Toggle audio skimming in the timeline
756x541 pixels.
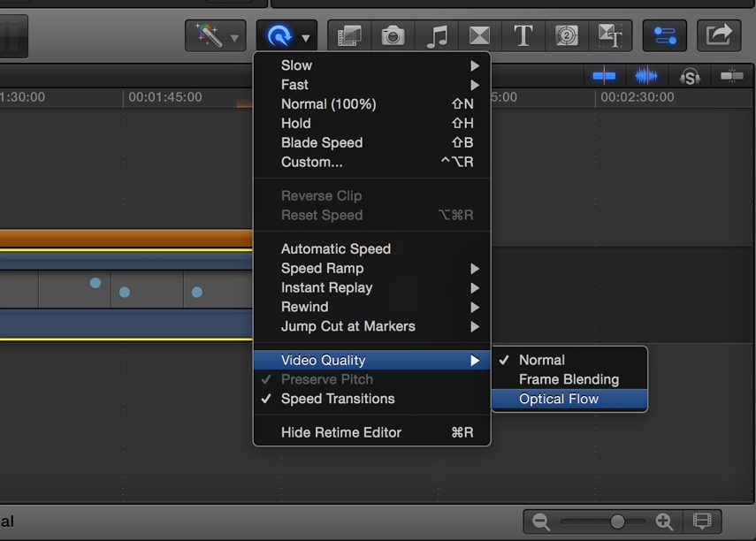[645, 75]
